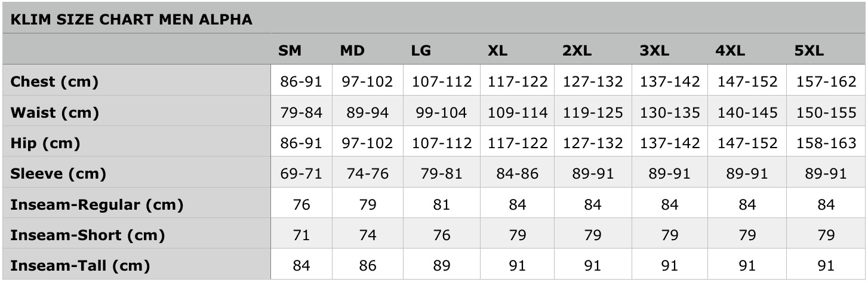Click the Inseam-Regular (cm) row label
This screenshot has height=282, width=868.
pos(97,205)
